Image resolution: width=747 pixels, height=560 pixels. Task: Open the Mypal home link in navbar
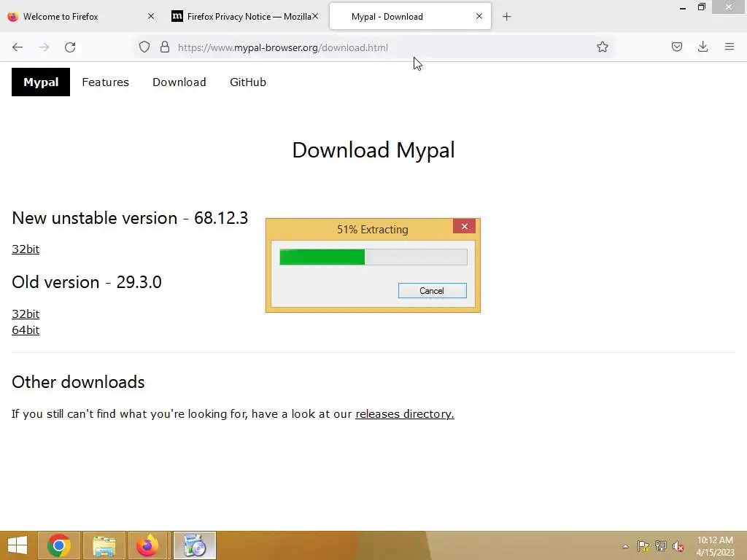(x=41, y=82)
